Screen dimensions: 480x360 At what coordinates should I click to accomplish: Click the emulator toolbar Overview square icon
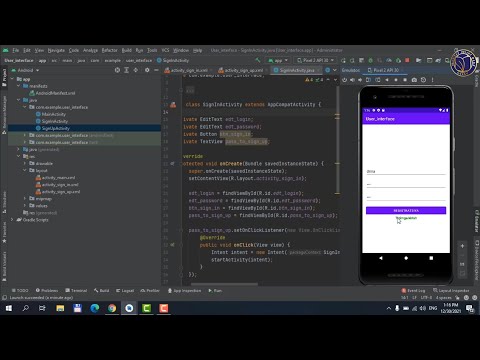click(405, 80)
